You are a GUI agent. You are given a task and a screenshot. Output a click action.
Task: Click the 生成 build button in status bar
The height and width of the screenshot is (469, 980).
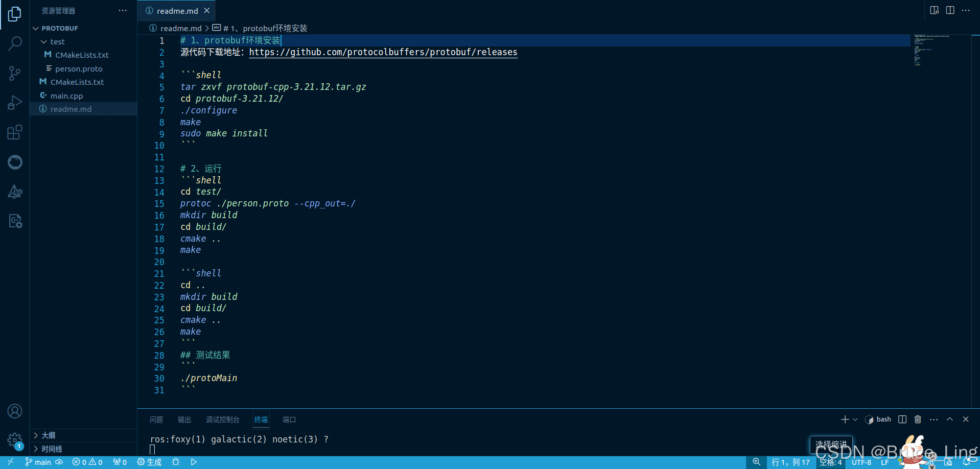[149, 462]
